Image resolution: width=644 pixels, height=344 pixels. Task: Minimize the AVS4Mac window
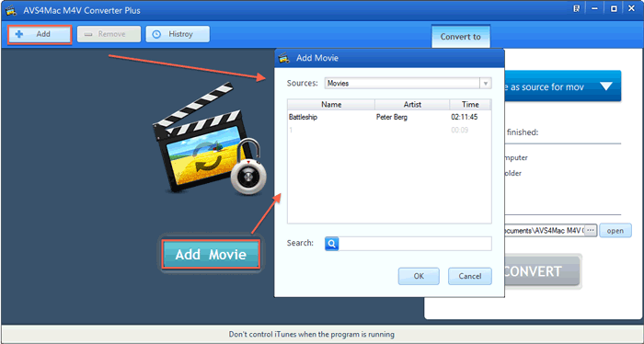[x=594, y=8]
